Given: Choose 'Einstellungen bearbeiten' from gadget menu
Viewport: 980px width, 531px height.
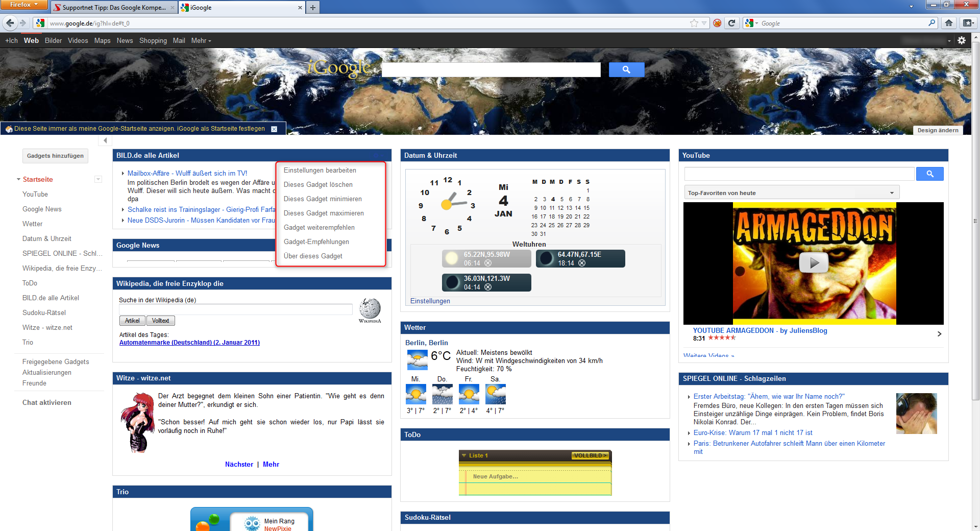Looking at the screenshot, I should 320,171.
